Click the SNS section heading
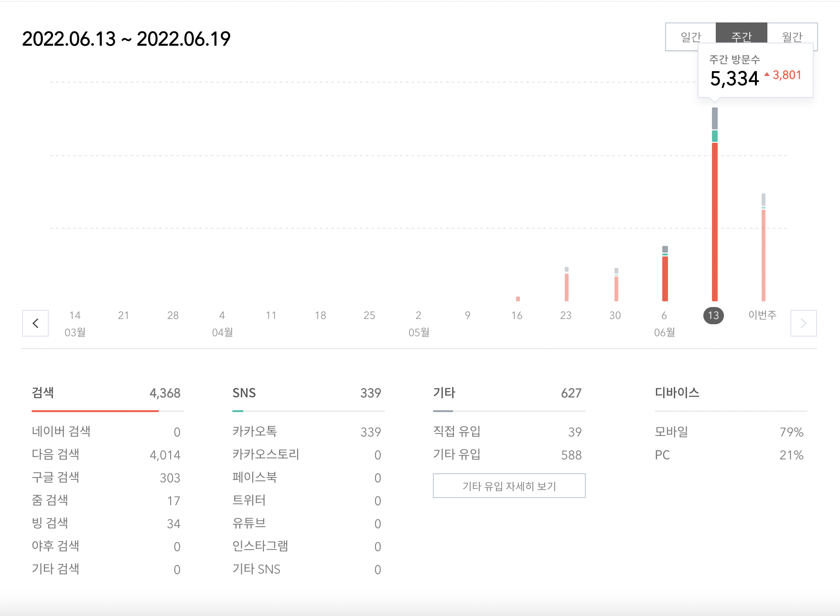The height and width of the screenshot is (616, 840). coord(244,393)
